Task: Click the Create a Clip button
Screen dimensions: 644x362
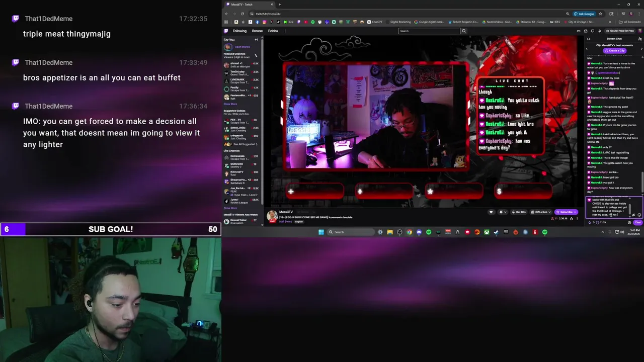Action: point(614,50)
